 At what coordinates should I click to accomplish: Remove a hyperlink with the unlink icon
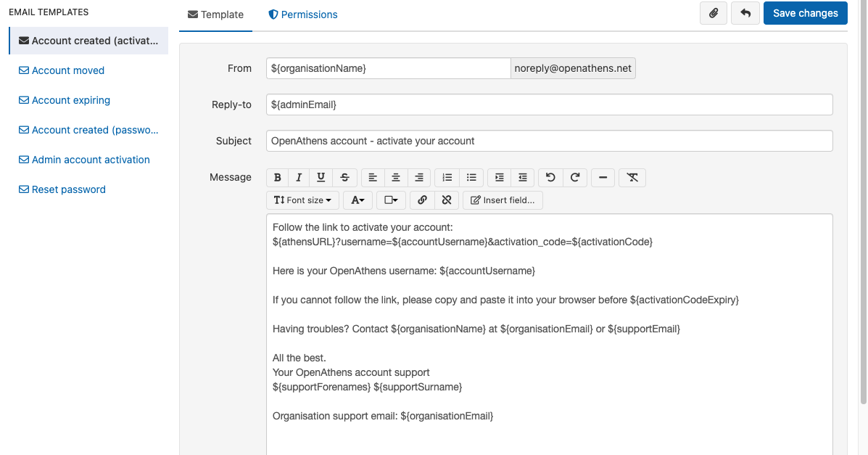(x=446, y=200)
